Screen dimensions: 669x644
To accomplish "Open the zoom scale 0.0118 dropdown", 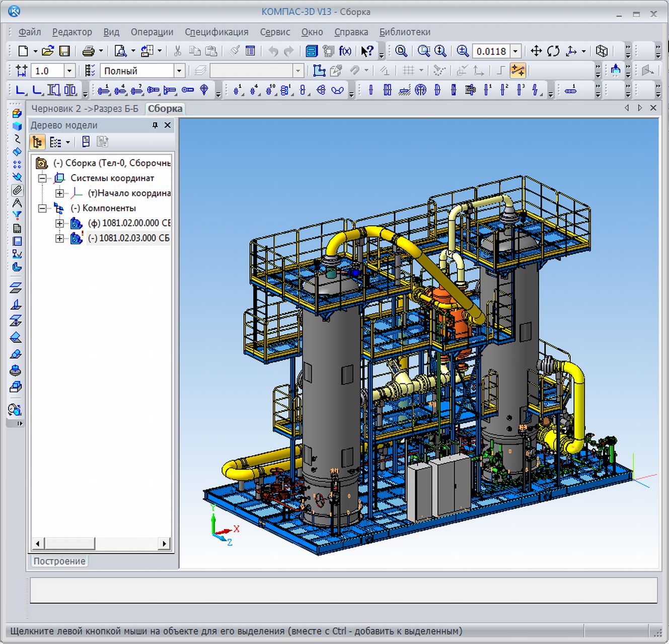I will [x=515, y=51].
